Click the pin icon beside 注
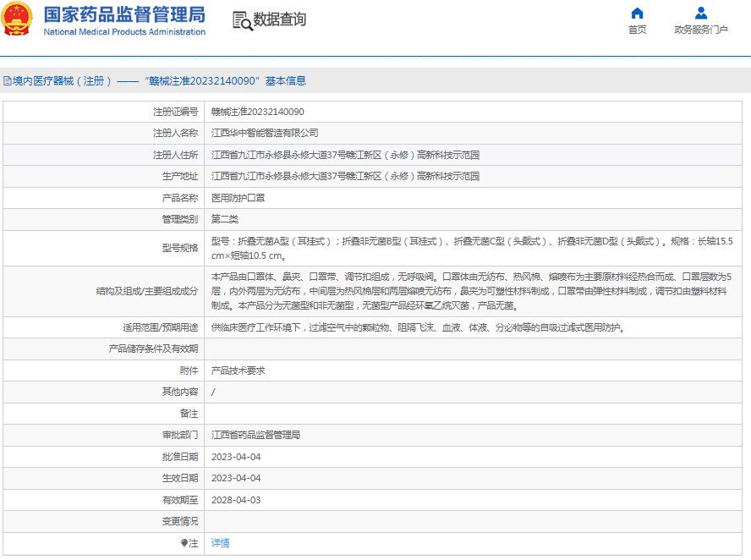The image size is (751, 560). point(184,543)
